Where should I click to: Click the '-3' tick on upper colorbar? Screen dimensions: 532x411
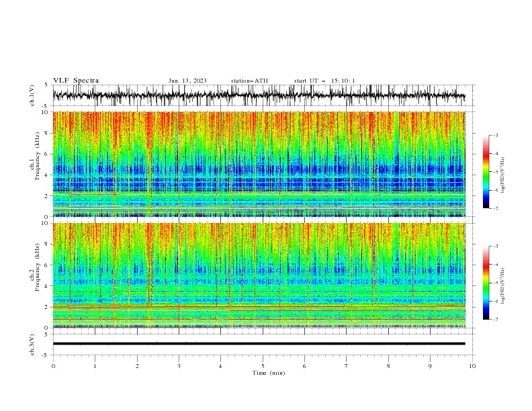pos(495,135)
